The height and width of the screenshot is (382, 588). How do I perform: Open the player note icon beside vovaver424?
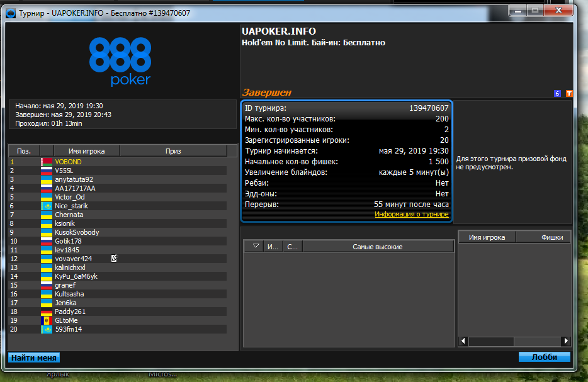[114, 258]
